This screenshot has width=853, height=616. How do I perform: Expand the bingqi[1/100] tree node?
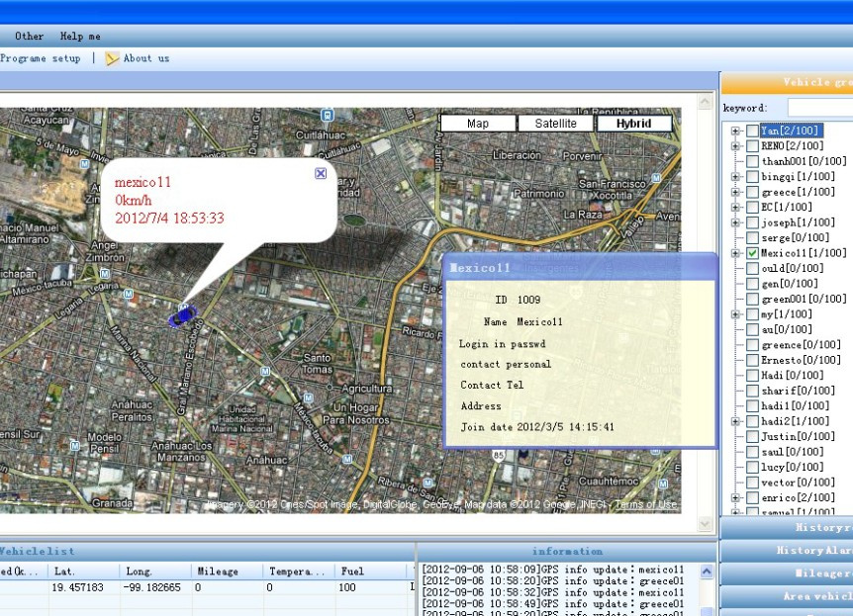[735, 176]
